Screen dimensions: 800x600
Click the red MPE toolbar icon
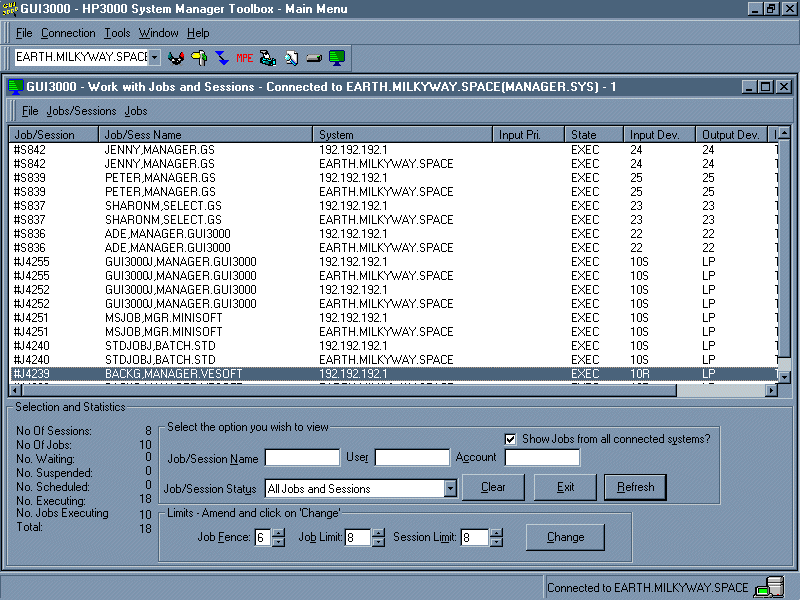tap(245, 58)
